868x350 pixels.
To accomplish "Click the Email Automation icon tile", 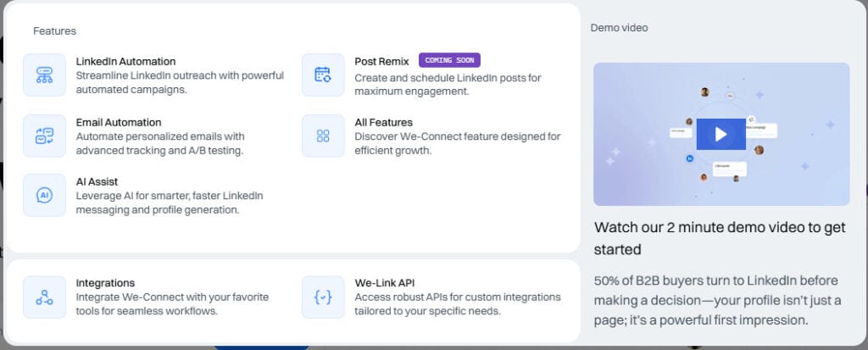I will point(44,136).
